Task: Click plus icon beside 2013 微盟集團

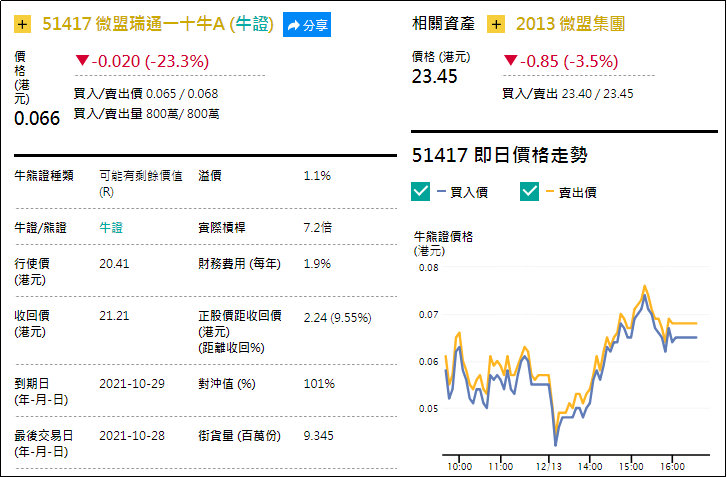Action: pos(496,24)
